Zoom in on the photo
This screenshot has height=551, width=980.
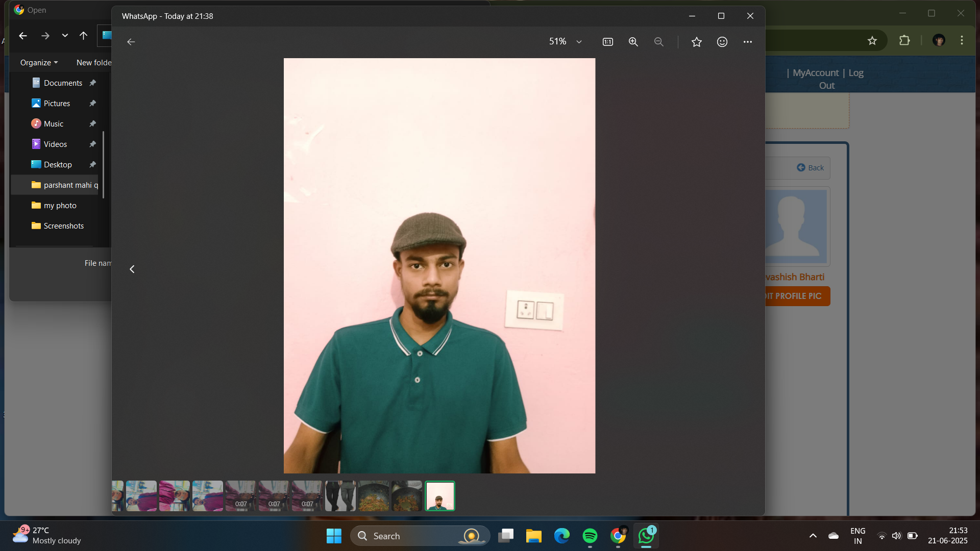[x=633, y=42]
